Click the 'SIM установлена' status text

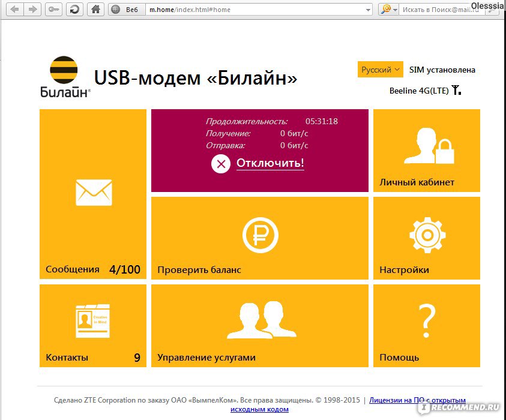tap(442, 70)
